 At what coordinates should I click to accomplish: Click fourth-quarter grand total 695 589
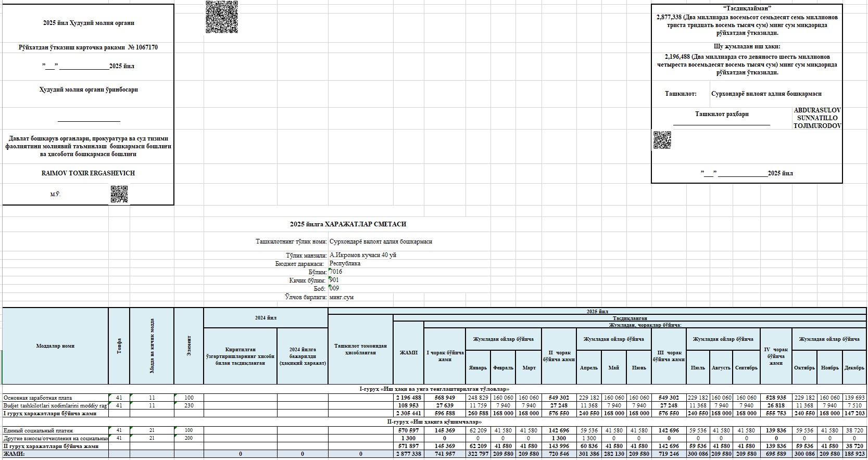[776, 454]
